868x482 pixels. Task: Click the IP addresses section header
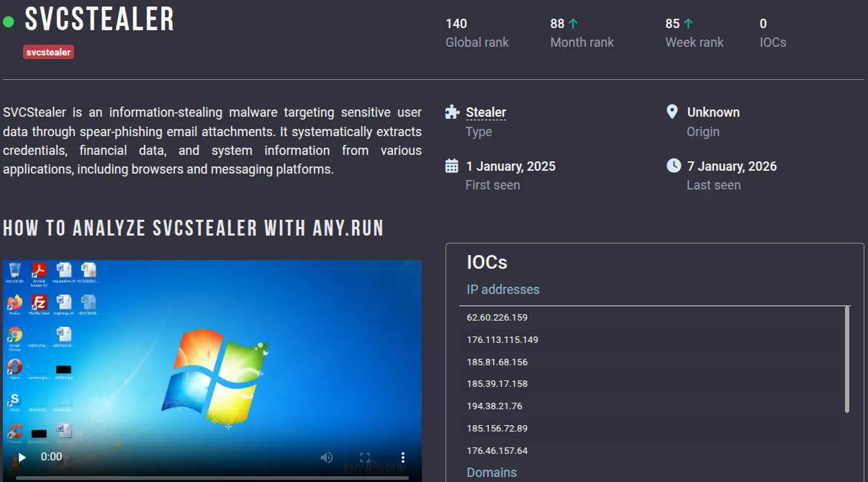[x=503, y=290]
